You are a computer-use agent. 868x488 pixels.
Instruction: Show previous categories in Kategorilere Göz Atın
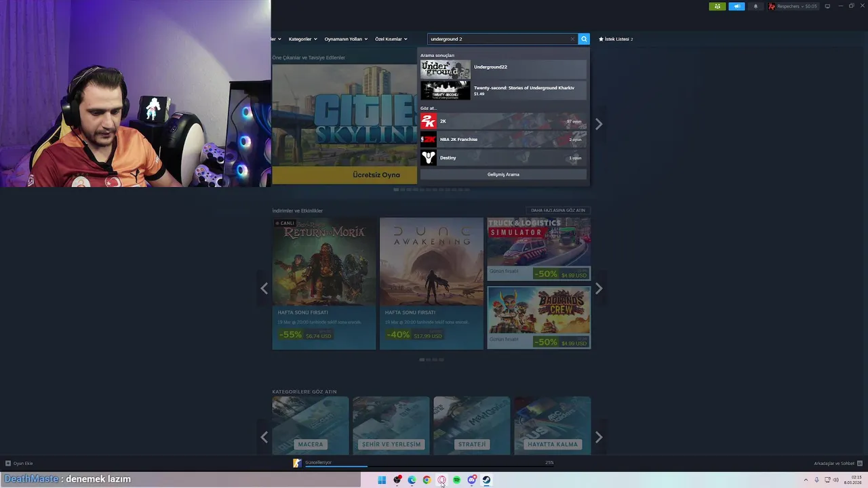click(x=264, y=437)
